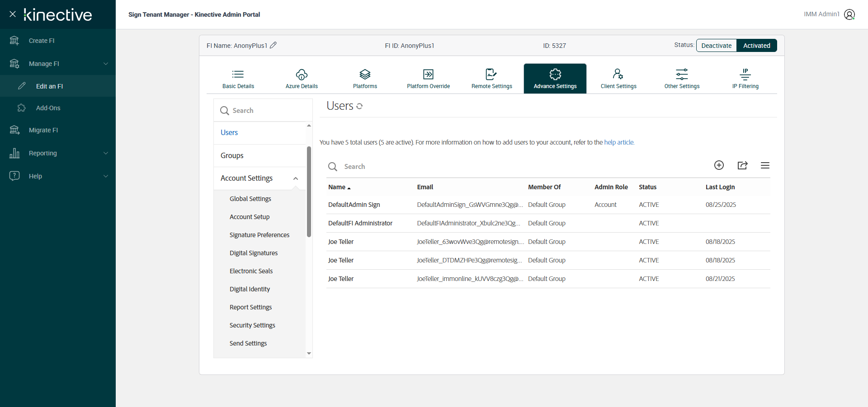The width and height of the screenshot is (868, 407).
Task: Close the sidebar with the X icon
Action: click(13, 14)
